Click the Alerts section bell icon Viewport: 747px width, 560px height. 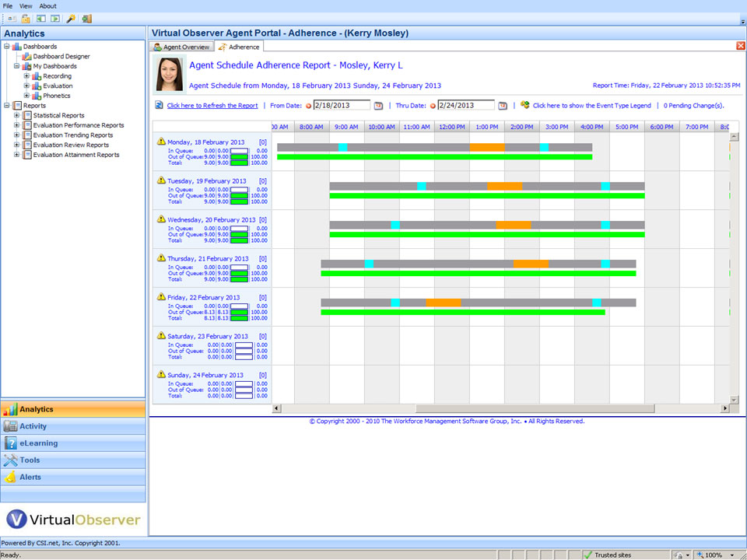point(10,477)
